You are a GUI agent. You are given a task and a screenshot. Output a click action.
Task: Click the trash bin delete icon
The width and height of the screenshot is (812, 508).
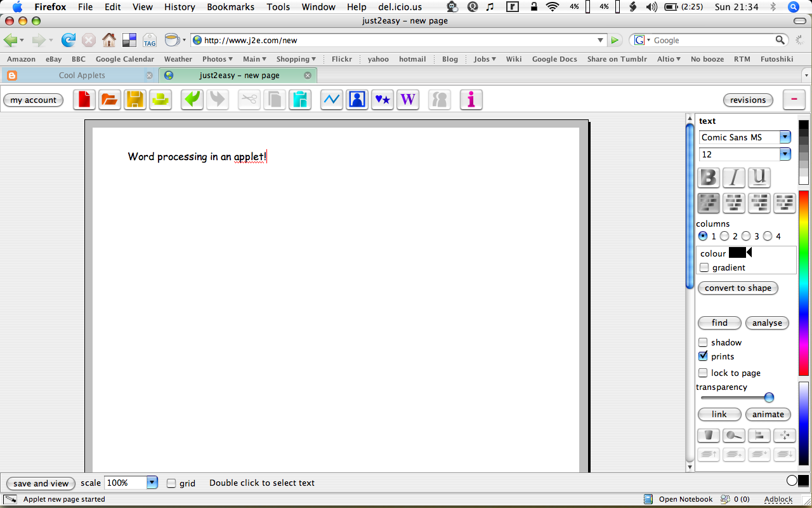[x=709, y=436]
